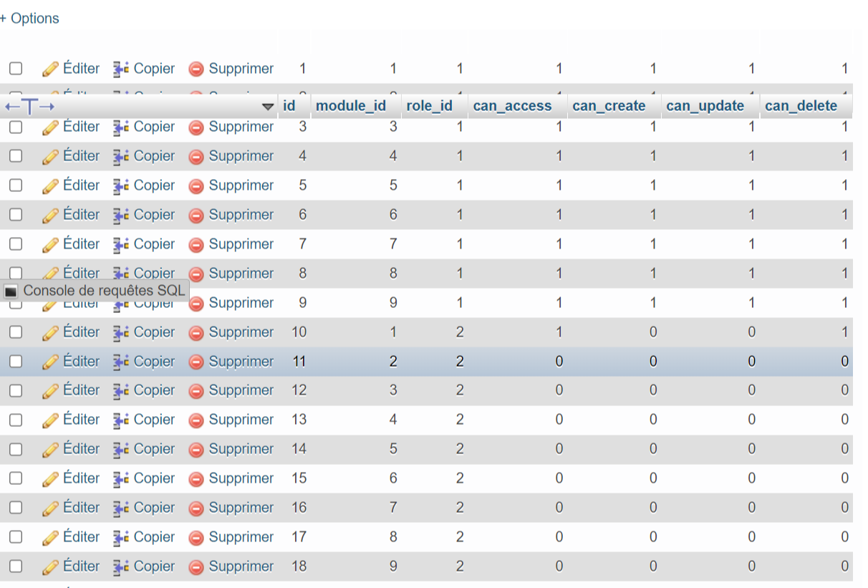This screenshot has width=868, height=588.
Task: Select the checkbox for row id 12
Action: coord(16,390)
